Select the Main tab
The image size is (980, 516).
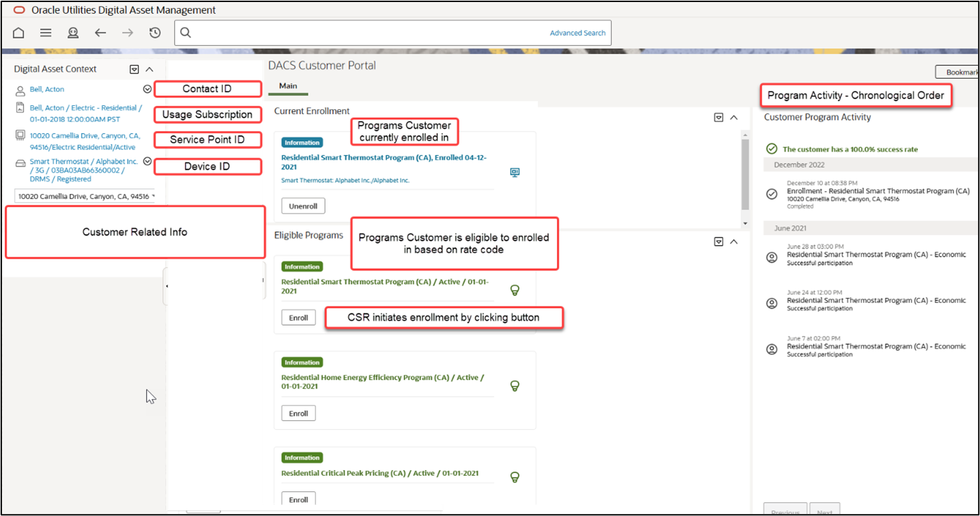[x=288, y=86]
